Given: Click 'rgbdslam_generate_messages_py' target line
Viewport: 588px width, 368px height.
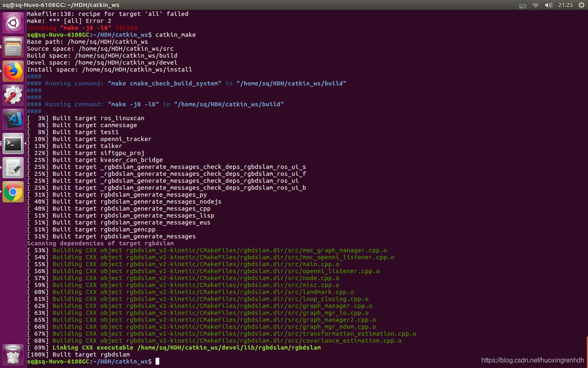Looking at the screenshot, I should (x=117, y=195).
